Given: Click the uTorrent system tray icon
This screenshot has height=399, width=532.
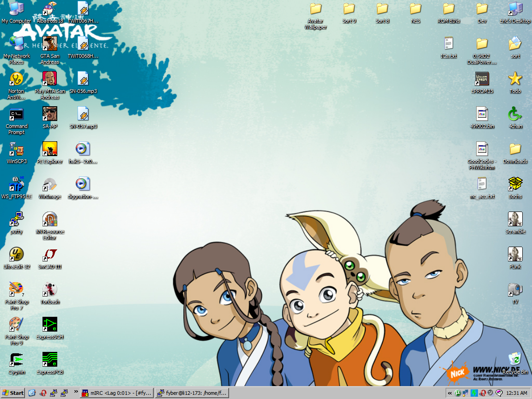Looking at the screenshot, I should click(x=458, y=393).
